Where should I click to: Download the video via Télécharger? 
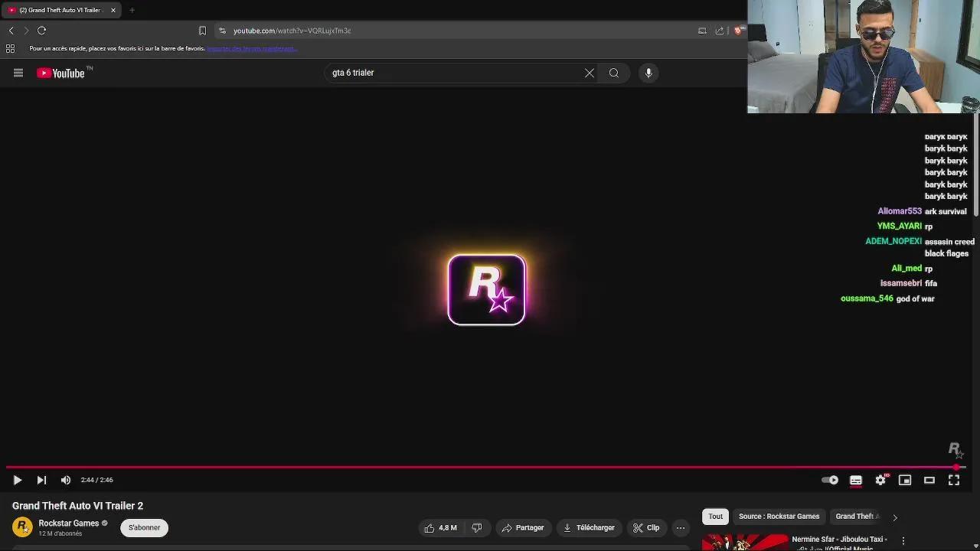pyautogui.click(x=589, y=527)
